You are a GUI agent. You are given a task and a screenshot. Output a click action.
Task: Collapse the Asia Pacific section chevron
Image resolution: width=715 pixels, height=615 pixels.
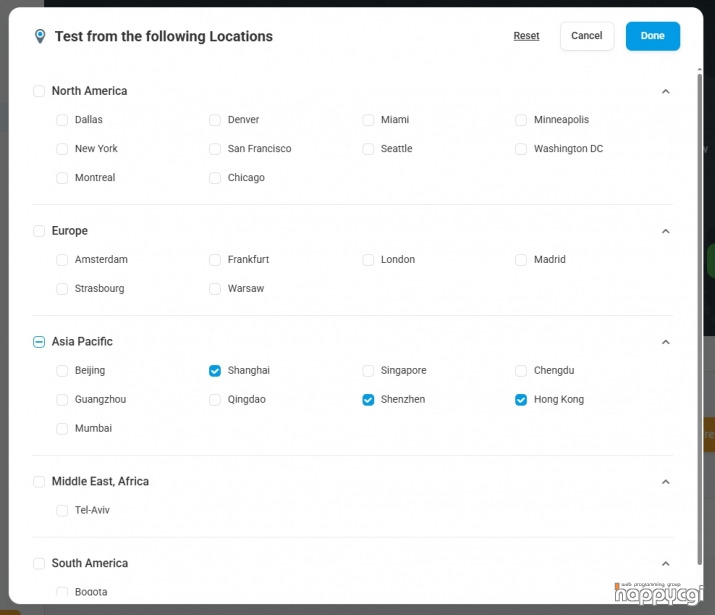[665, 342]
